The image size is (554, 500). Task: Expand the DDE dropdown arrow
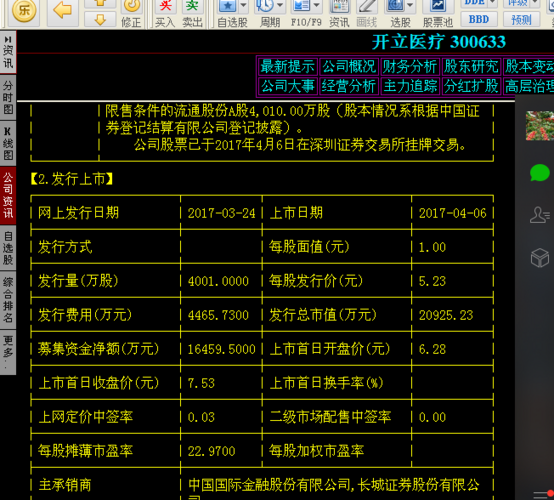point(492,3)
